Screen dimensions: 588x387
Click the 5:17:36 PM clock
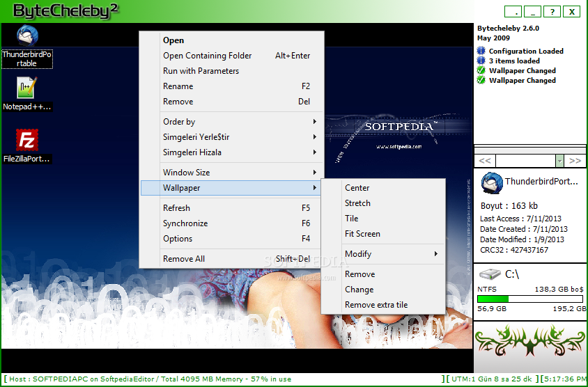point(566,379)
